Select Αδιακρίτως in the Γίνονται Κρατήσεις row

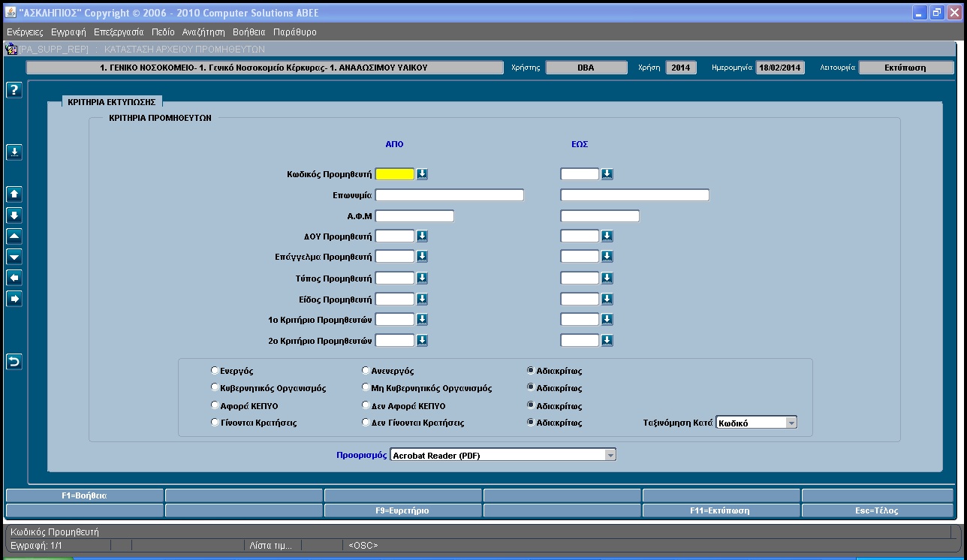[x=531, y=423]
